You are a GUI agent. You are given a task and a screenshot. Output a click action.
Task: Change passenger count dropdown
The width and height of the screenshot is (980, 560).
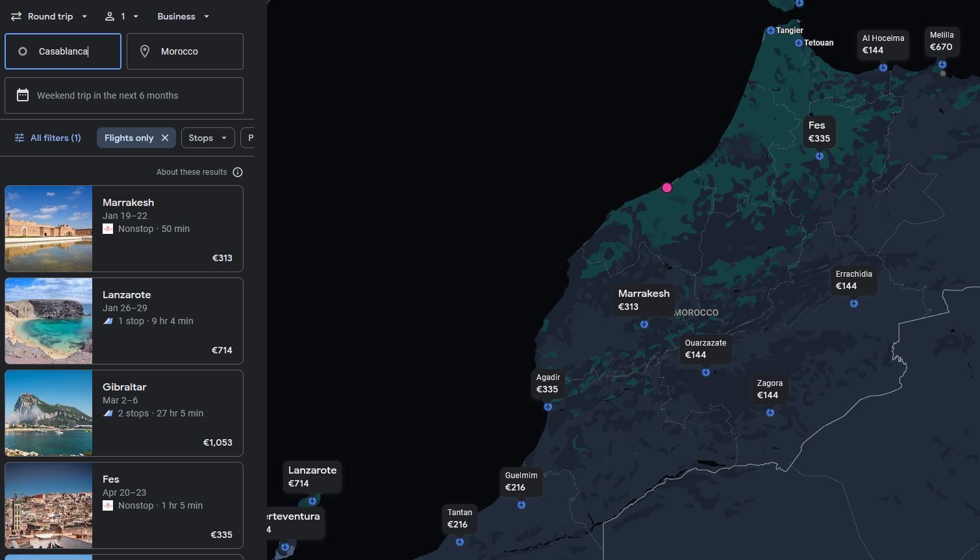(x=122, y=16)
